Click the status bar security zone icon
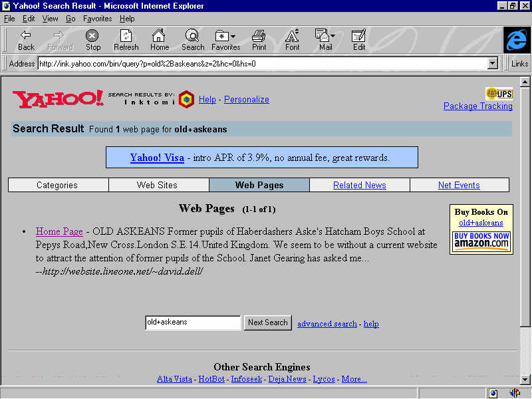Viewport: 532px width, 399px height. (x=493, y=394)
